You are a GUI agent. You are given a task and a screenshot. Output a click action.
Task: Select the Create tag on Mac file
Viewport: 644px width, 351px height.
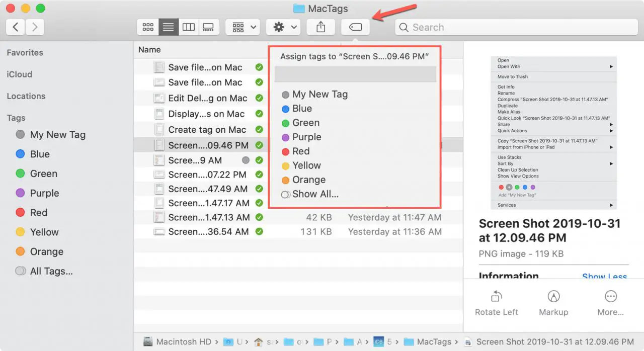tap(207, 129)
